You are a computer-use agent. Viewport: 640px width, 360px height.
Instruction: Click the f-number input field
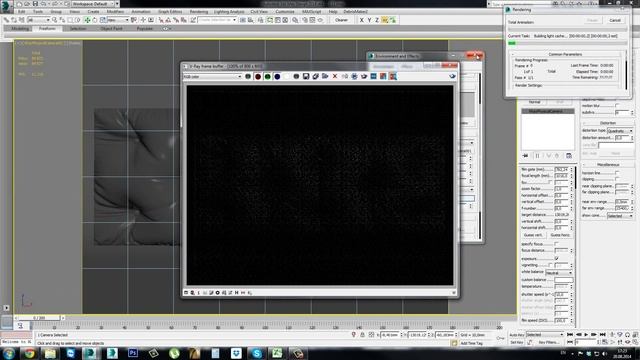click(x=561, y=208)
